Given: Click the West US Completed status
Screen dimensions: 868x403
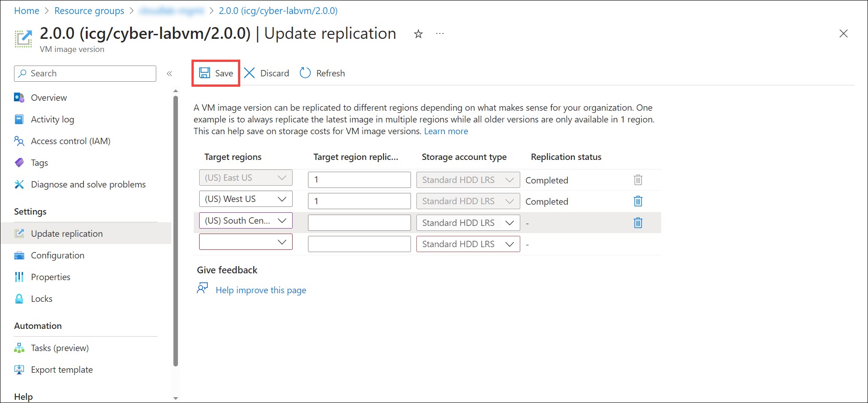Looking at the screenshot, I should [x=546, y=201].
